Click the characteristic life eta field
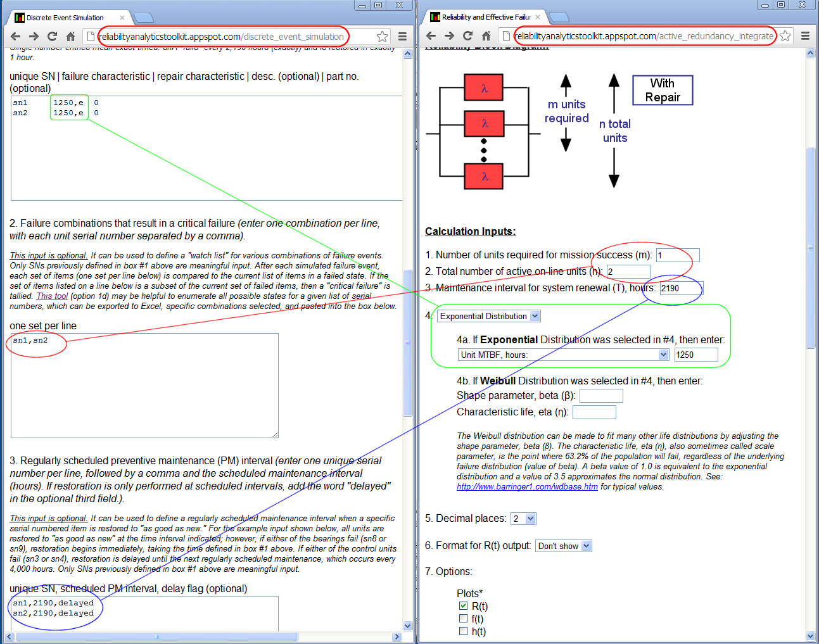This screenshot has height=644, width=819. (x=594, y=412)
